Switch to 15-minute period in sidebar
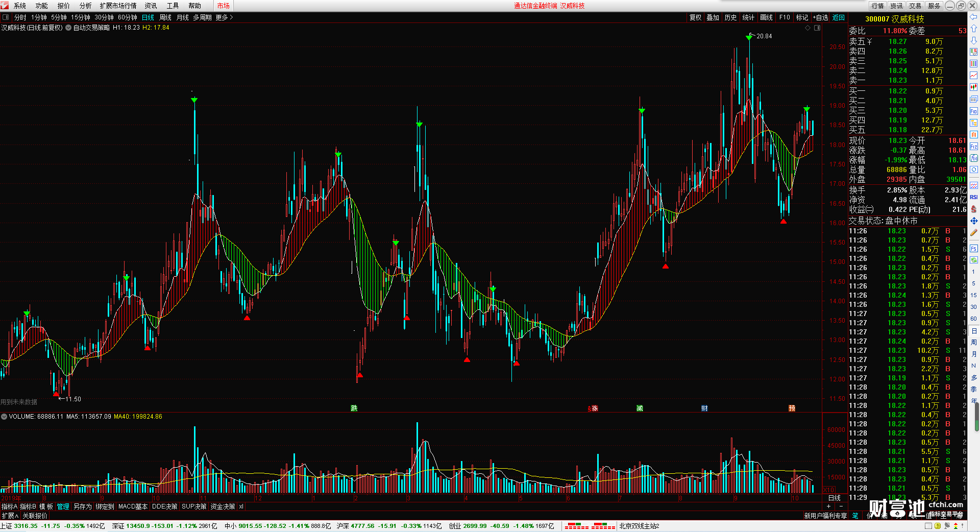The width and height of the screenshot is (980, 532). tap(974, 295)
